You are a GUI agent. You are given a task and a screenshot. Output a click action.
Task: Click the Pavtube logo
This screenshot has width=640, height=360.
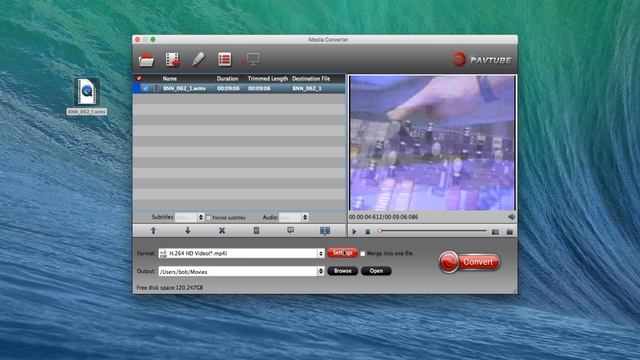(x=482, y=60)
